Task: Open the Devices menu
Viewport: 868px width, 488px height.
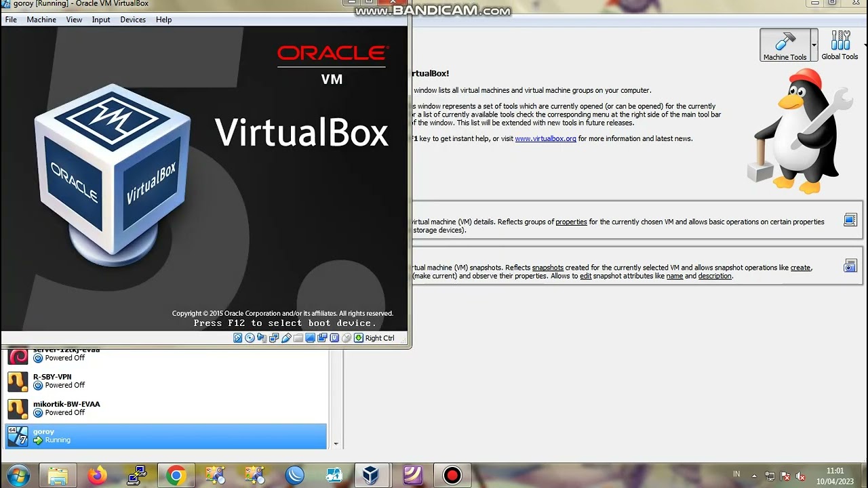Action: pos(133,20)
